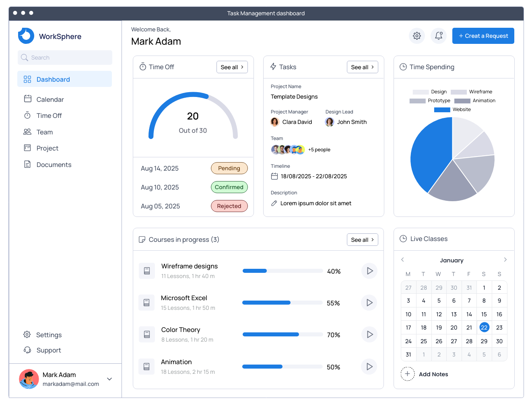The height and width of the screenshot is (404, 532).
Task: Click See all in the Time Off card
Action: click(232, 67)
